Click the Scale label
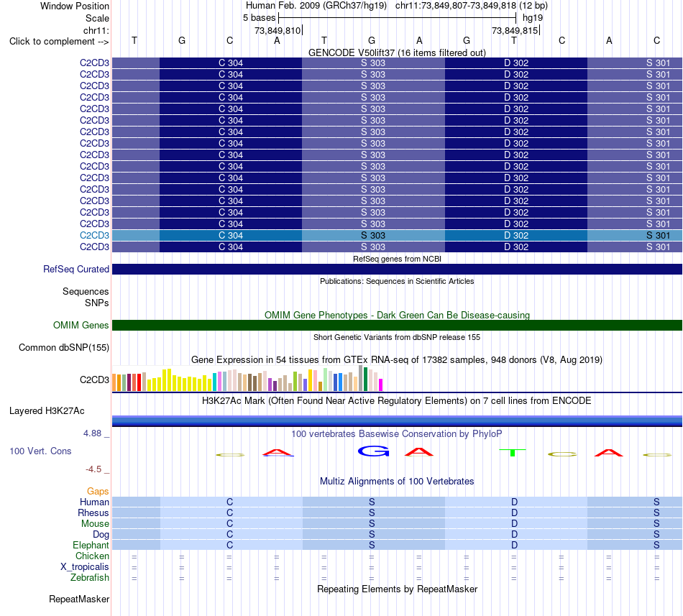 click(98, 18)
